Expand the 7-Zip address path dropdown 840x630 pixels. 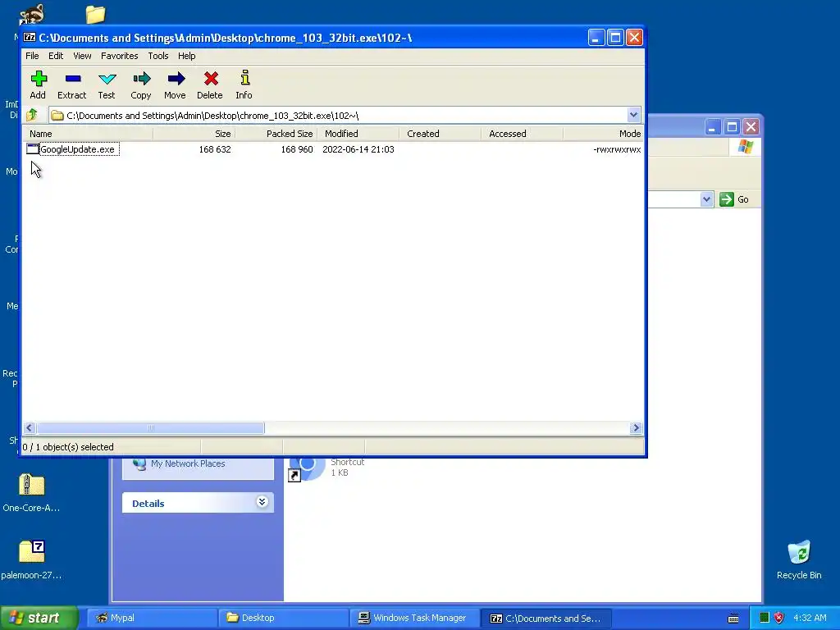(x=633, y=115)
